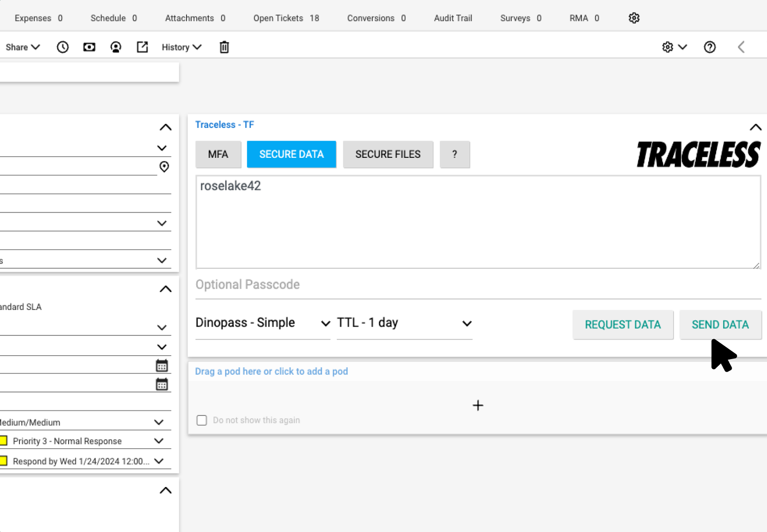Switch to the SECURE FILES tab
The image size is (767, 532).
tap(388, 154)
